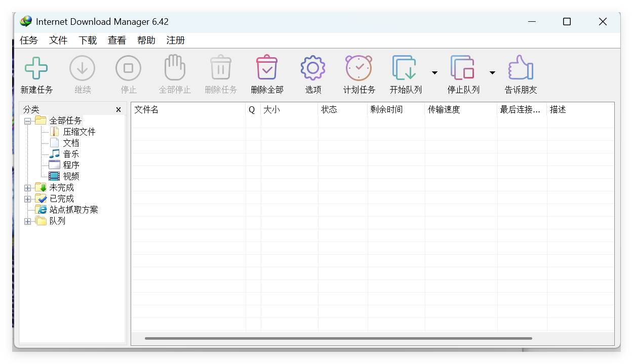This screenshot has width=633, height=364.
Task: Expand the 未完成 tree node
Action: pos(28,188)
